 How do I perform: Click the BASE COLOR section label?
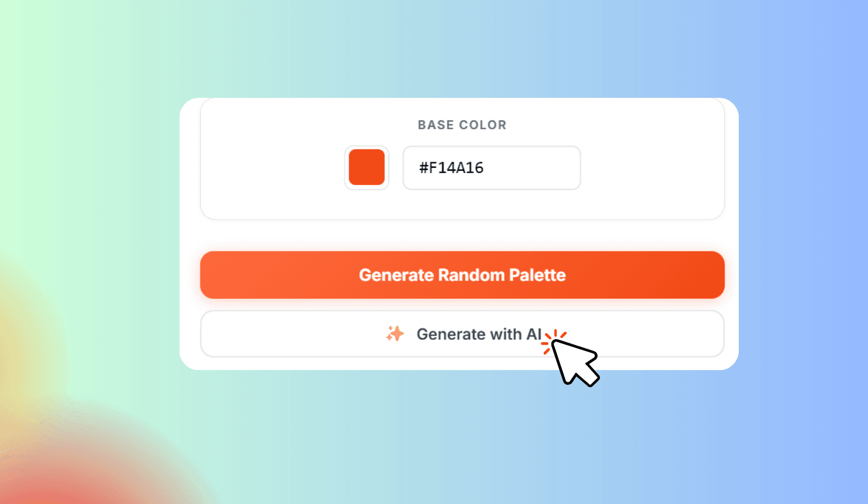[462, 125]
